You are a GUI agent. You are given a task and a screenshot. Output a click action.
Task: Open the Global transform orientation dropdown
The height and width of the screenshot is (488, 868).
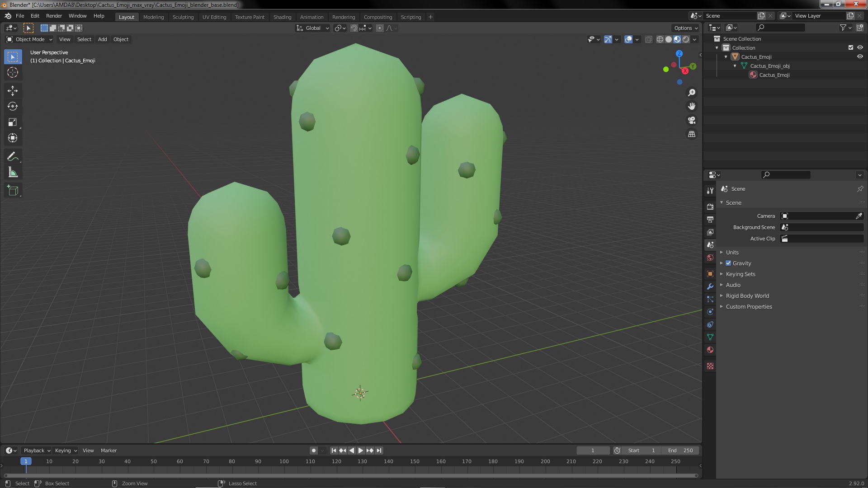pyautogui.click(x=313, y=28)
